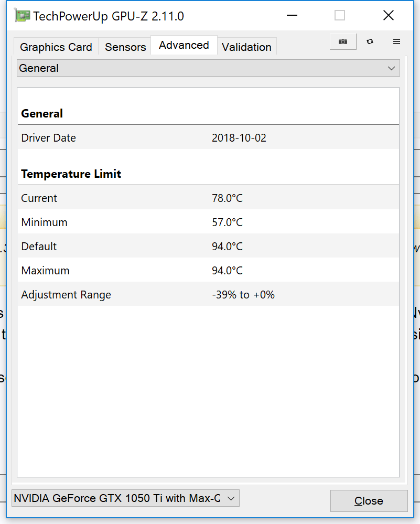Minimize the GPU-Z window

click(x=292, y=15)
